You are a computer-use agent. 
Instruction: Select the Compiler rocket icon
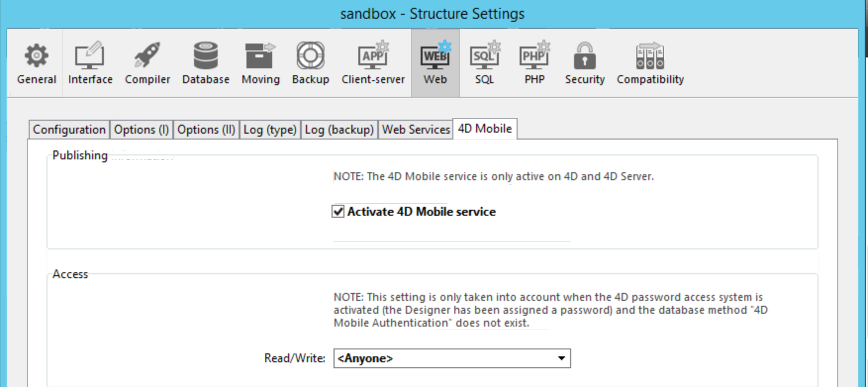coord(147,55)
